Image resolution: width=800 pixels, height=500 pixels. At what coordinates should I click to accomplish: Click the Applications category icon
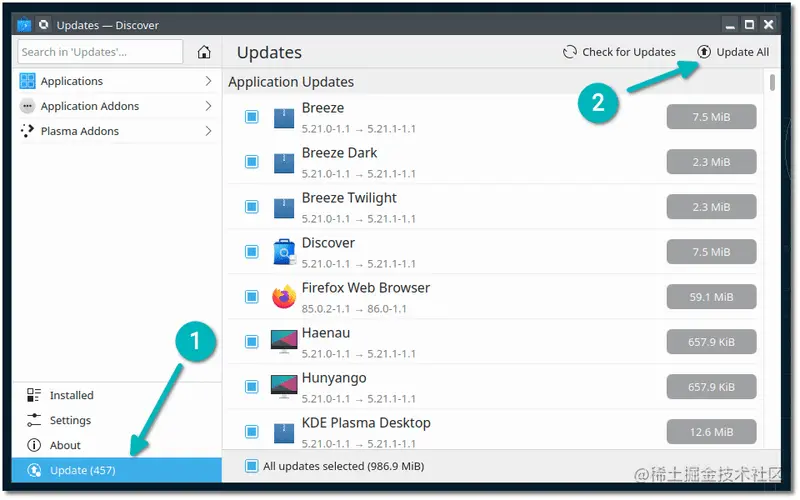(x=27, y=81)
